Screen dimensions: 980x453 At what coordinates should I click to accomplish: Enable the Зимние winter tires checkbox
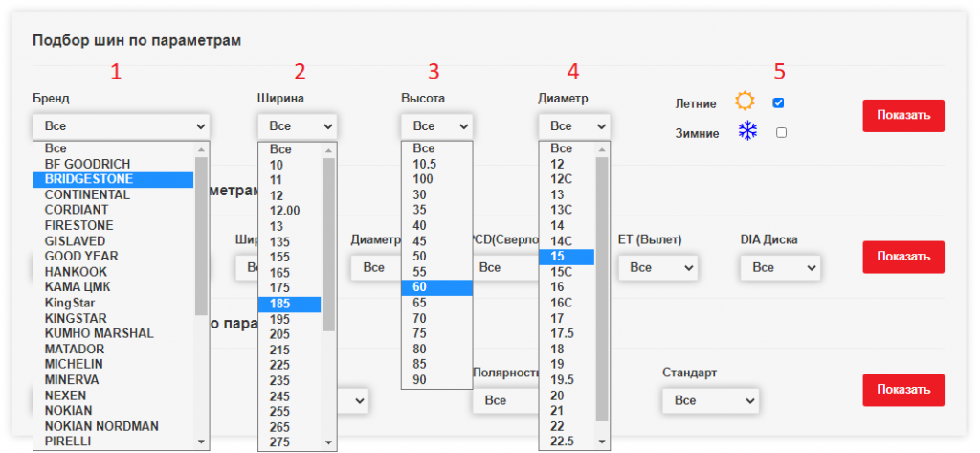pyautogui.click(x=781, y=133)
